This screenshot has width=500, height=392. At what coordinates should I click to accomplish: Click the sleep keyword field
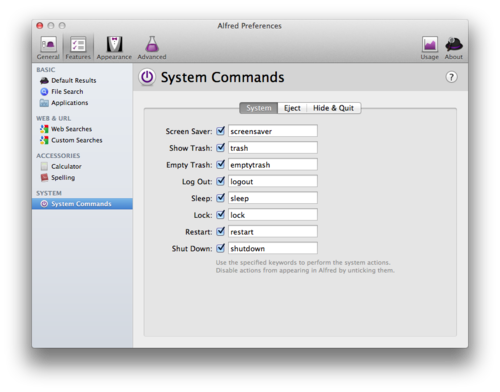coord(273,198)
